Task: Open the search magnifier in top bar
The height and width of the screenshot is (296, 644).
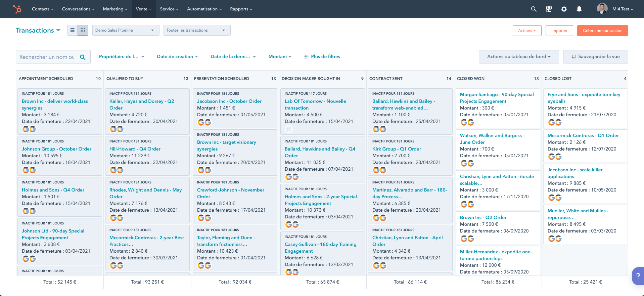Action: point(534,9)
